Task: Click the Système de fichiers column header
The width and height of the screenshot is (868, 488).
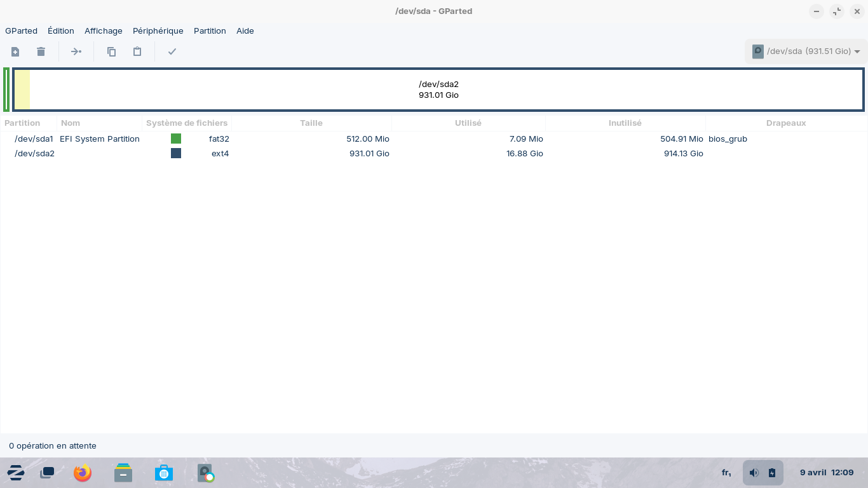Action: point(186,123)
